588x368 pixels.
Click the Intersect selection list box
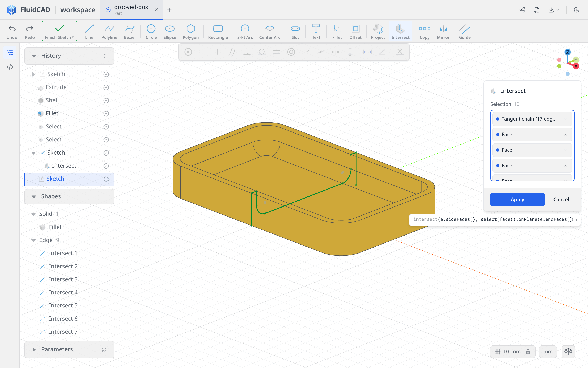(x=532, y=146)
